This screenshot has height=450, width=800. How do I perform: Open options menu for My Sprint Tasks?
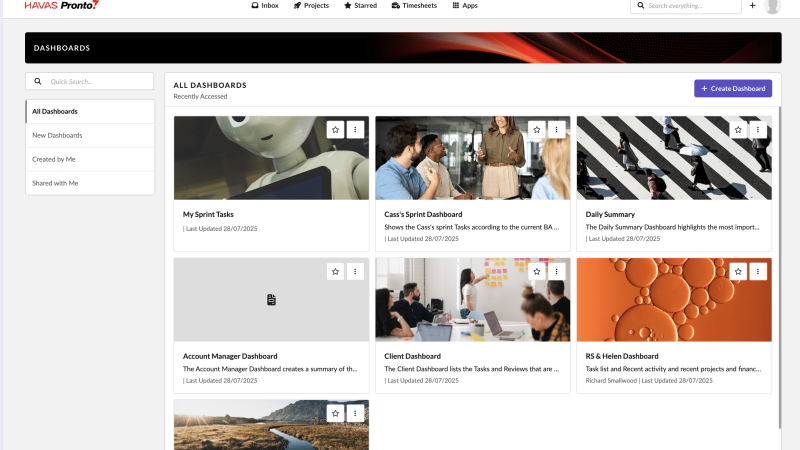click(x=356, y=129)
